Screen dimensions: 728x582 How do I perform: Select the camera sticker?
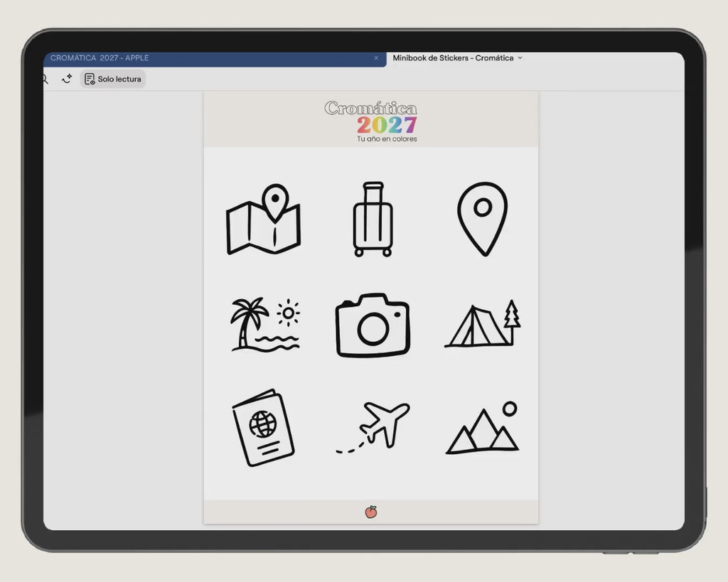point(373,325)
